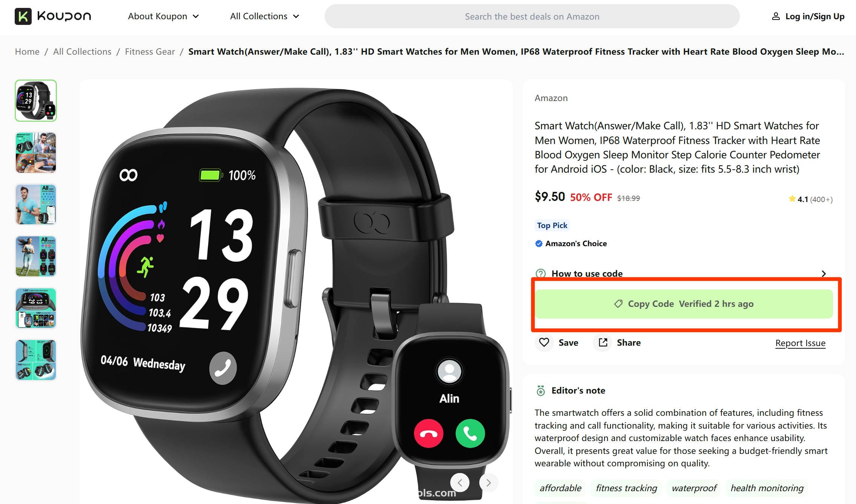Click the user profile icon near Log in

point(776,16)
